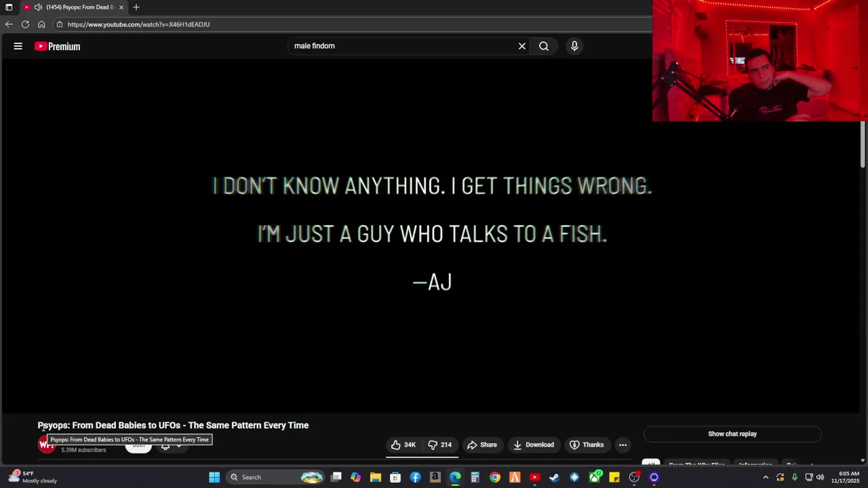Open the channel avatar below title
The height and width of the screenshot is (488, 868).
click(46, 445)
